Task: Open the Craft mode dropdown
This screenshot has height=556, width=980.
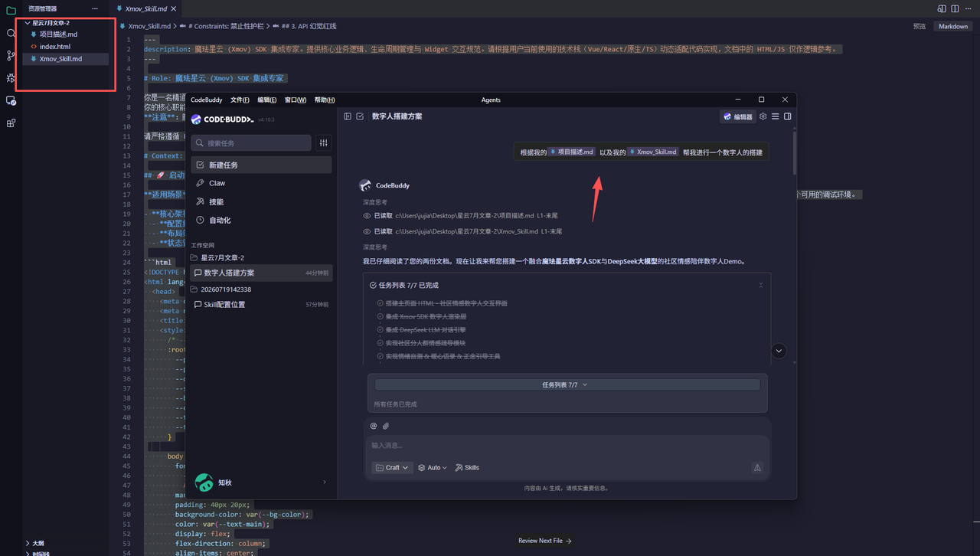Action: click(x=392, y=467)
